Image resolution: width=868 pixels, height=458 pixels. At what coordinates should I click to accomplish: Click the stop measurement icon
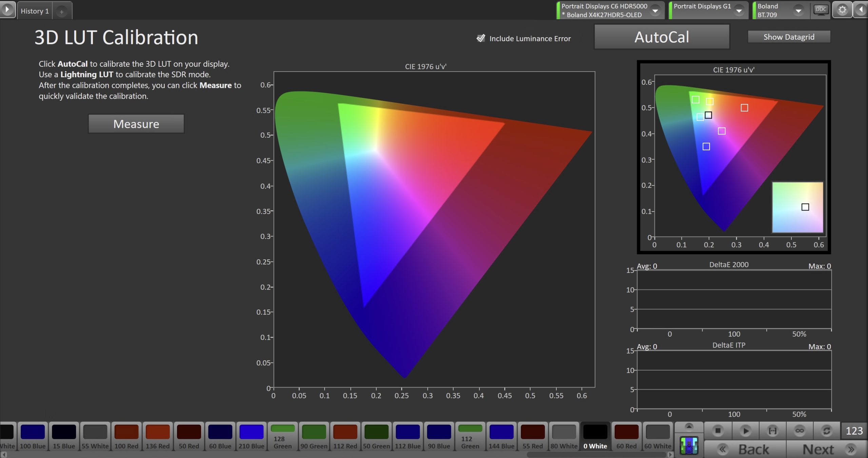coord(717,431)
